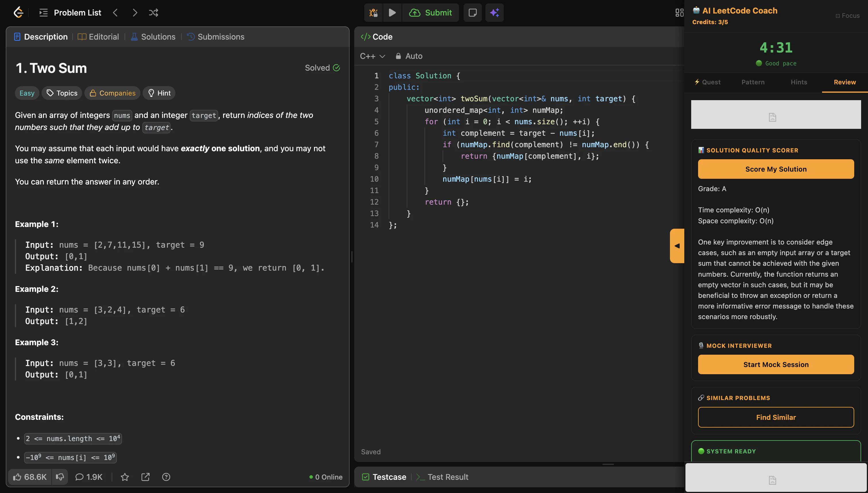Open the share icon below the problem
Image resolution: width=868 pixels, height=493 pixels.
click(x=145, y=476)
